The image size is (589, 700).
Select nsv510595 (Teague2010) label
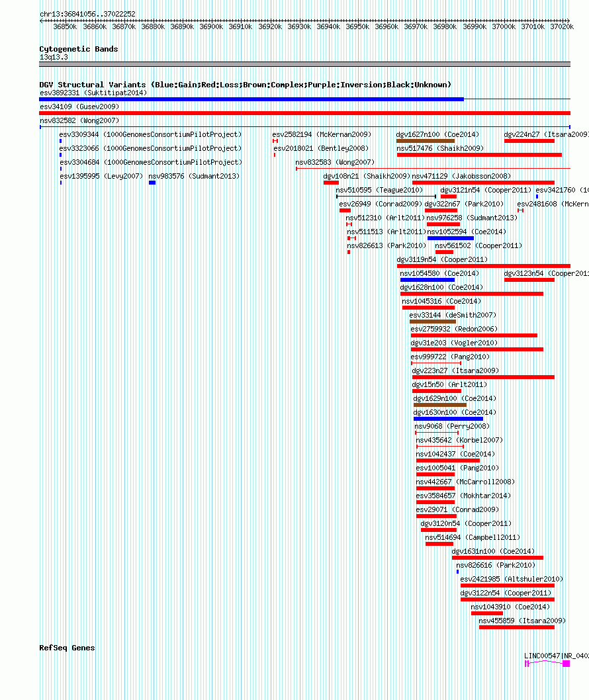pos(379,190)
